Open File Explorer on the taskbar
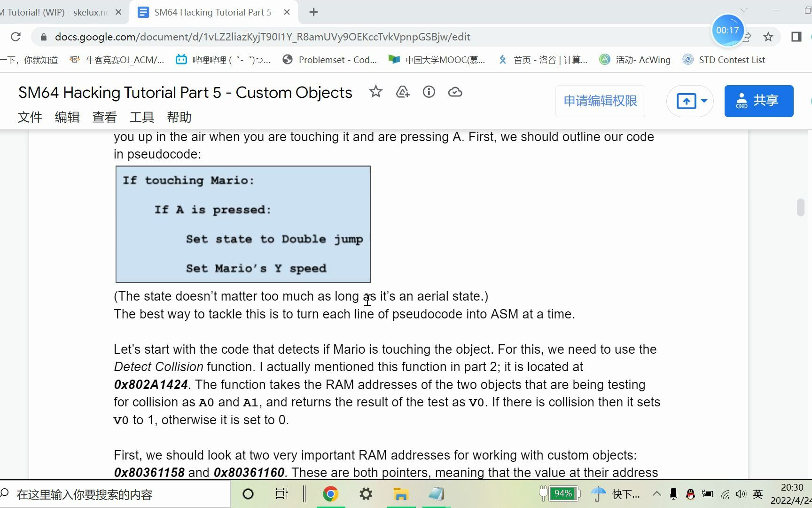This screenshot has width=812, height=508. pyautogui.click(x=401, y=494)
